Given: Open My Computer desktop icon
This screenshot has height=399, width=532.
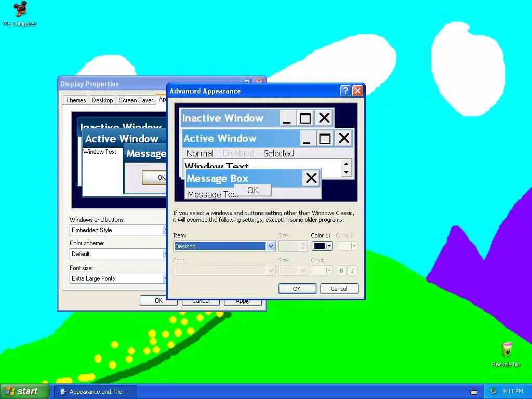Looking at the screenshot, I should (x=19, y=14).
